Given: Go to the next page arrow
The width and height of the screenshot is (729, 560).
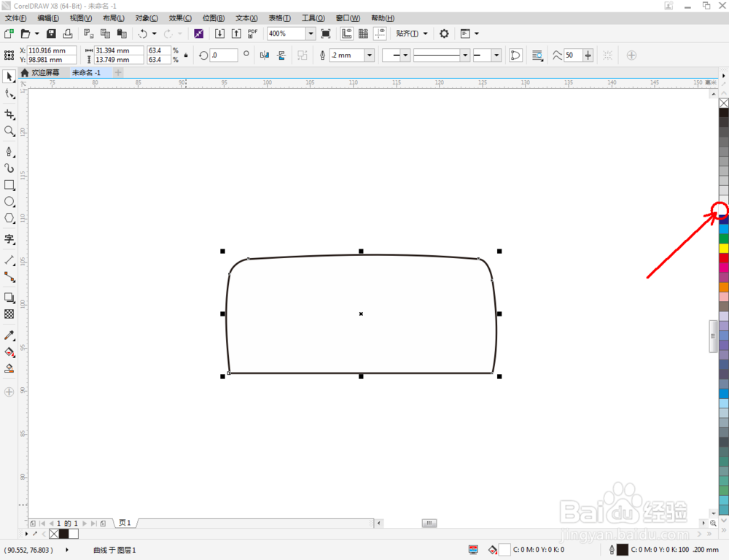Looking at the screenshot, I should click(x=85, y=524).
